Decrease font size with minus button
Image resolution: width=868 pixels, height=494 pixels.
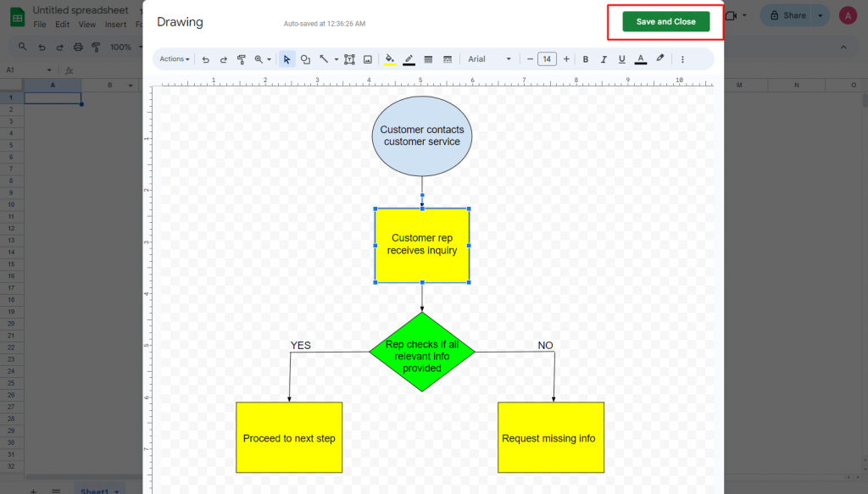click(x=530, y=59)
